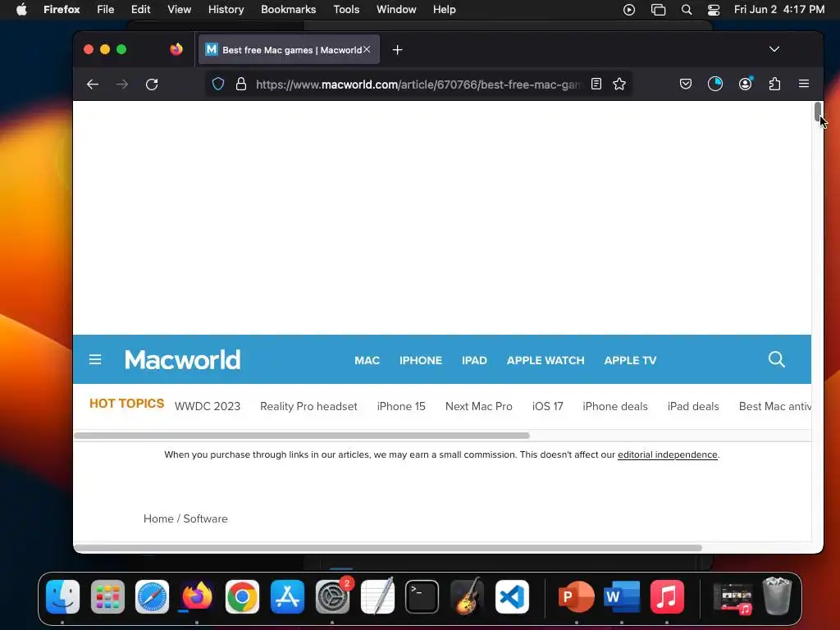Viewport: 840px width, 630px height.
Task: Show site security info via padlock
Action: [x=241, y=84]
